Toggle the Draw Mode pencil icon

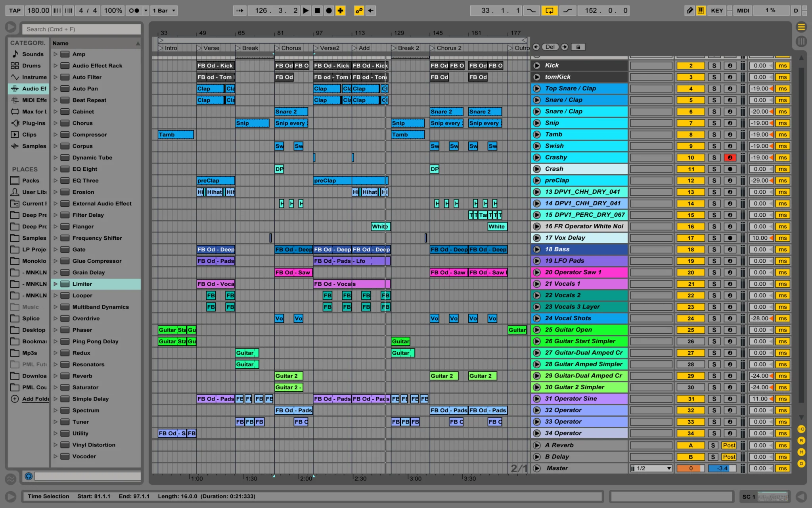pyautogui.click(x=690, y=11)
